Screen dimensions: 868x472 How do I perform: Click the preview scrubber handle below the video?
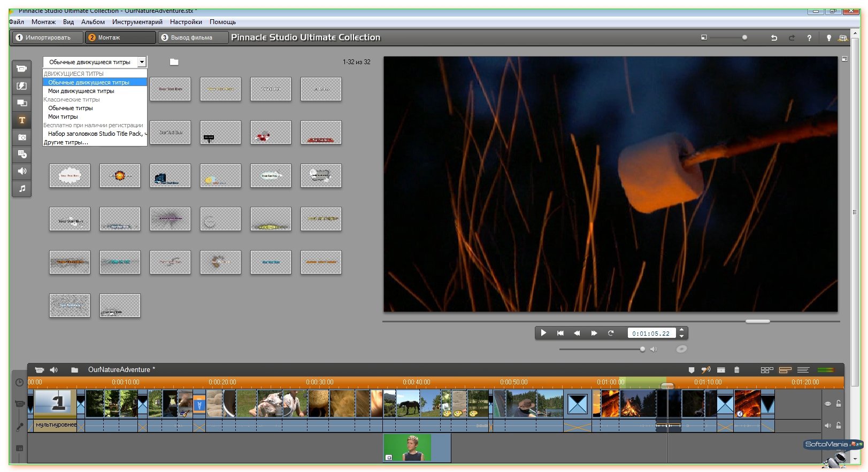(758, 321)
